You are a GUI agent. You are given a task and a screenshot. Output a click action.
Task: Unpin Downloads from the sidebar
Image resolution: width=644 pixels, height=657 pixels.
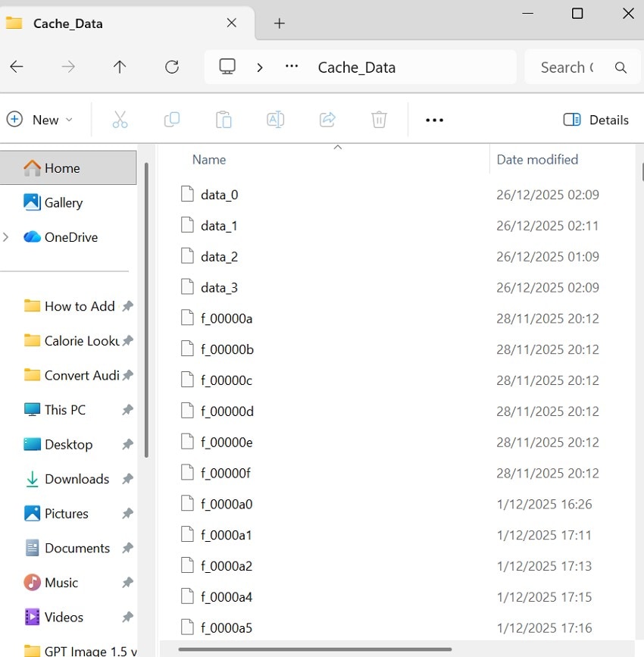click(x=127, y=479)
